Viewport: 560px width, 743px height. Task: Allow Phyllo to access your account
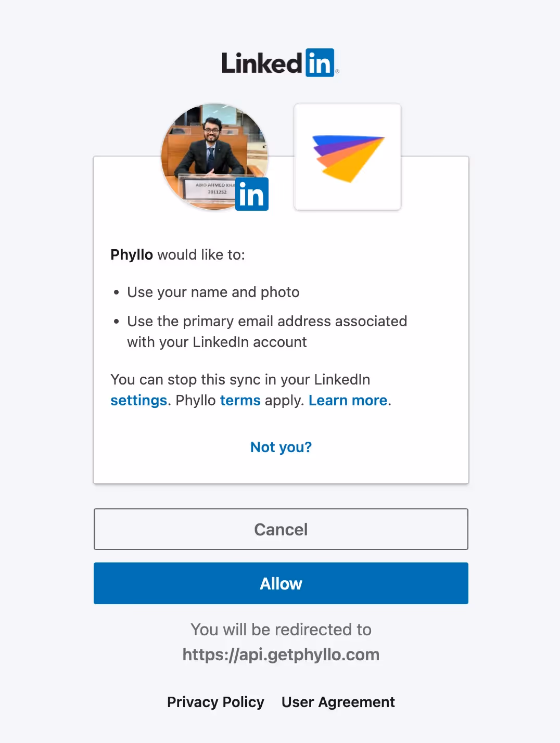coord(281,583)
